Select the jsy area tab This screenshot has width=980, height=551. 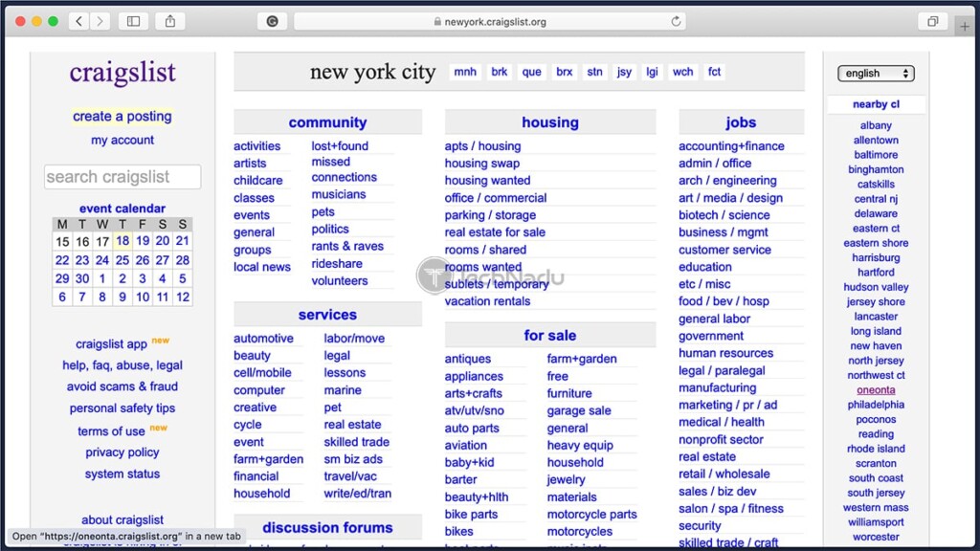tap(624, 72)
